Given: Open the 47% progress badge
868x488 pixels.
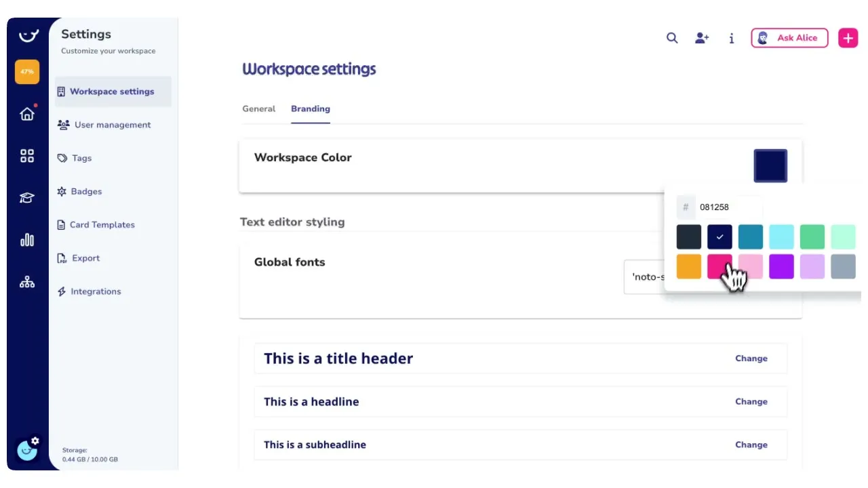Looking at the screenshot, I should click(27, 72).
